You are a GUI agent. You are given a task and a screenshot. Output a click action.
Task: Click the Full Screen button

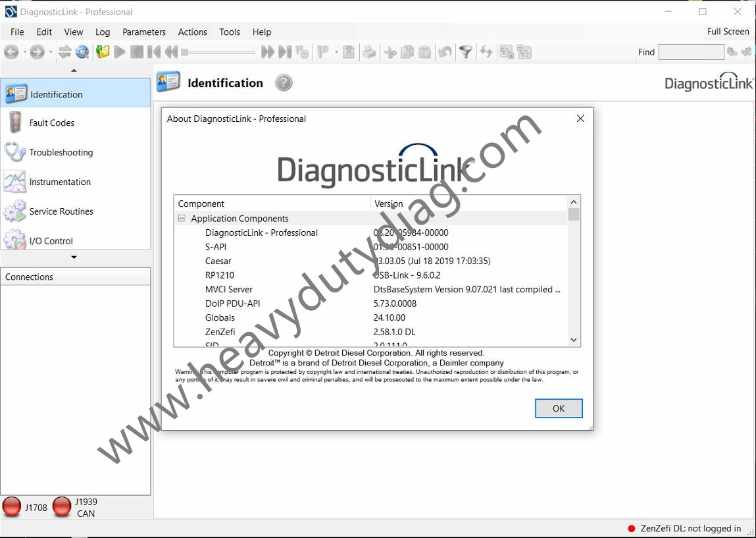728,32
